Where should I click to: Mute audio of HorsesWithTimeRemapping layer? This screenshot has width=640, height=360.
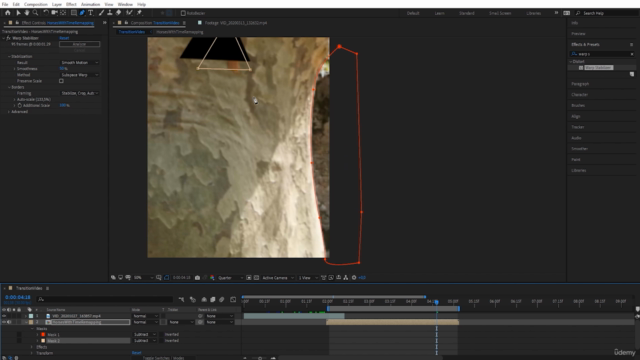(x=9, y=322)
